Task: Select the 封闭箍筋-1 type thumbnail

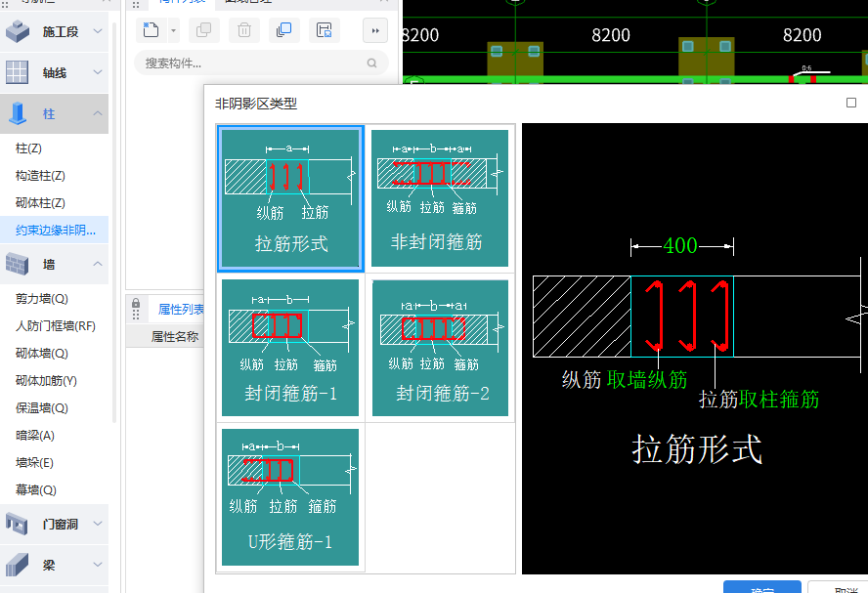Action: tap(290, 348)
